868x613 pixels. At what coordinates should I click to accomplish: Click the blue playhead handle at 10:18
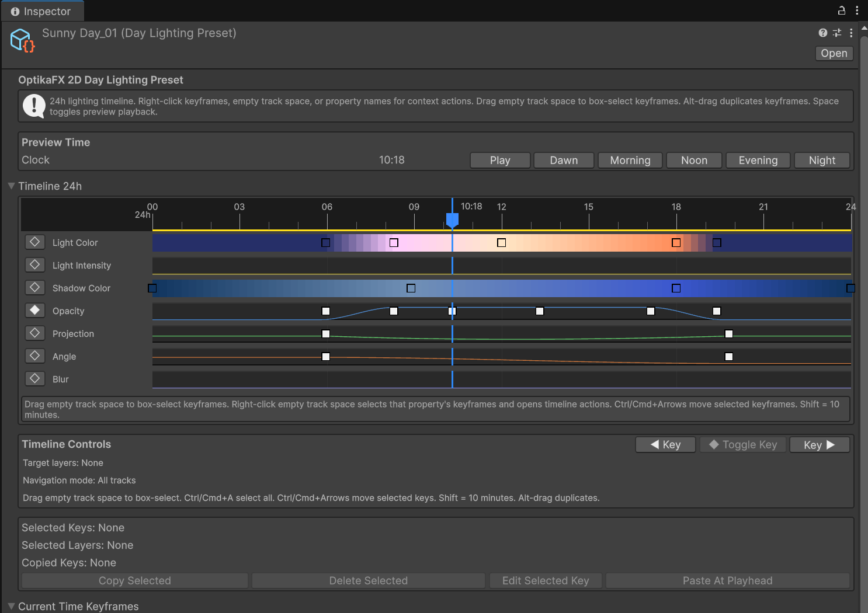452,220
